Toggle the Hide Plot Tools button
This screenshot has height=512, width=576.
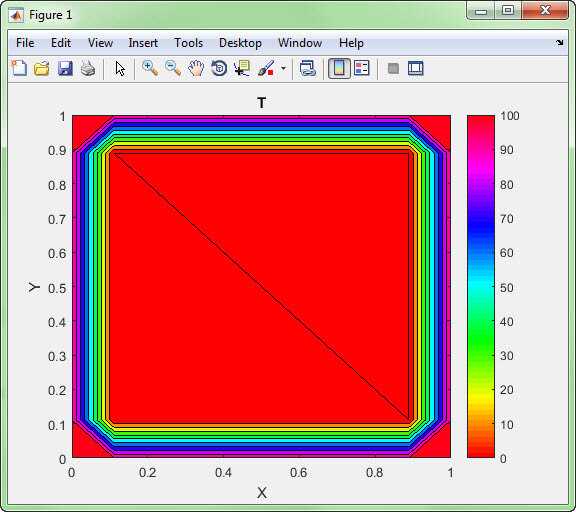coord(393,68)
